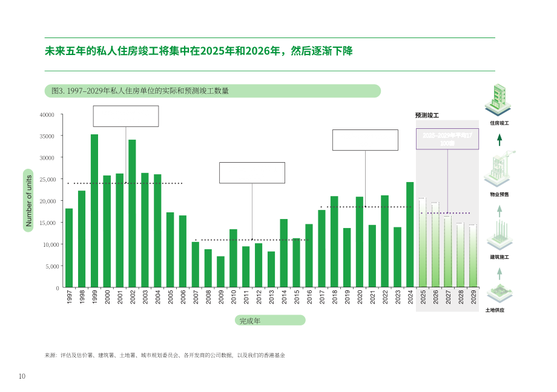Click the 完成年 axis label
557x392 pixels.
click(270, 320)
